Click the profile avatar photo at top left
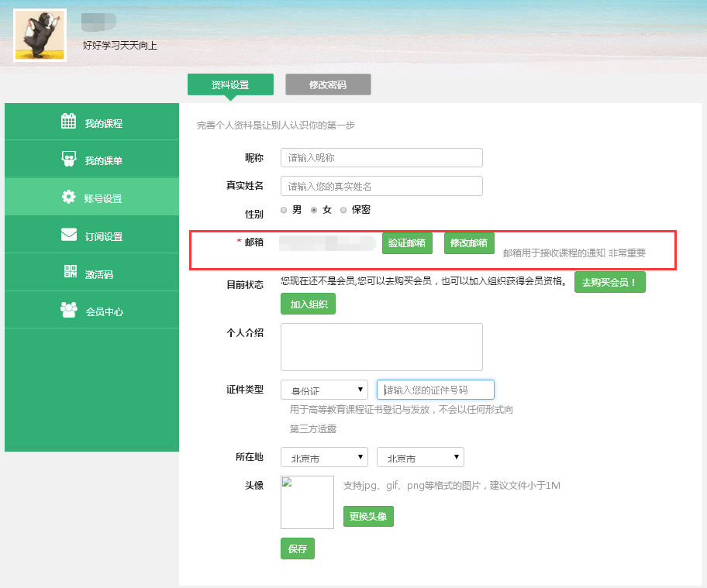707x588 pixels. click(40, 34)
